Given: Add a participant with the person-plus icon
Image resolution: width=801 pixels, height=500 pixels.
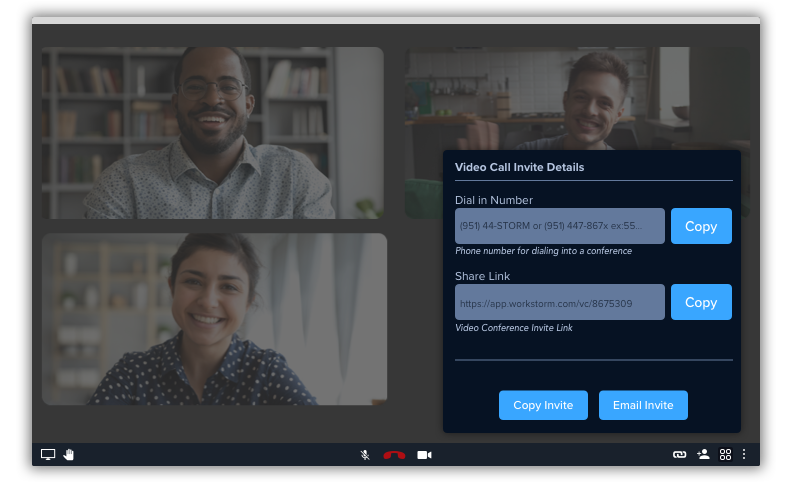Looking at the screenshot, I should 703,454.
